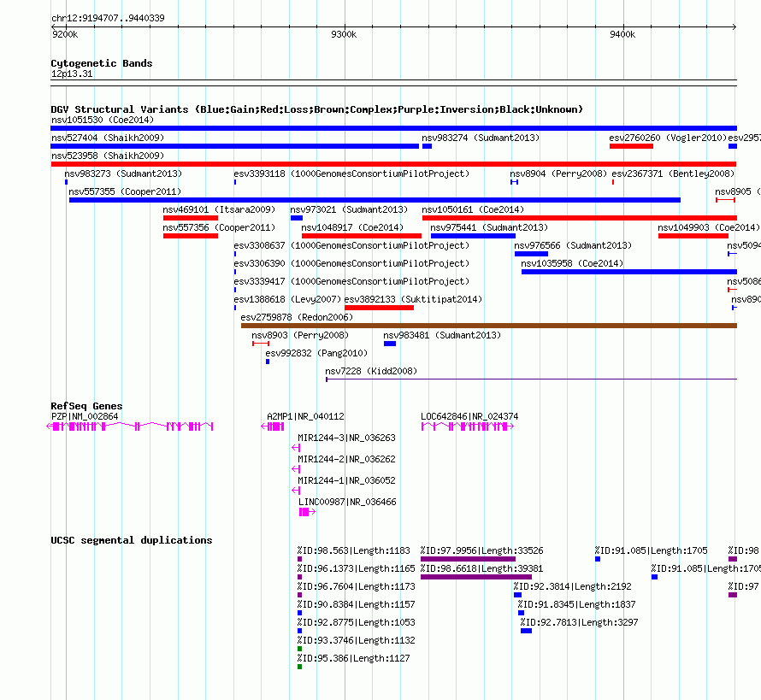The width and height of the screenshot is (761, 700).
Task: Select %ID:98.6618|Length:39381 duplication label
Action: coord(482,569)
